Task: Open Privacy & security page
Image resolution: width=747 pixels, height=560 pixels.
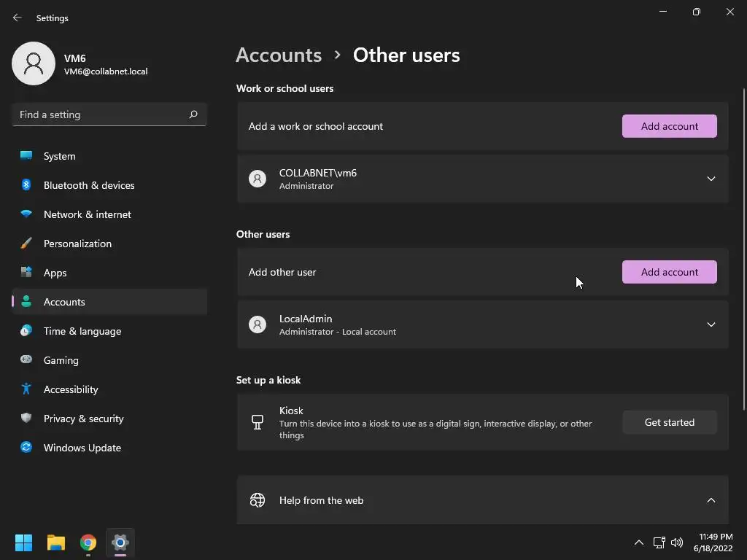Action: [83, 419]
